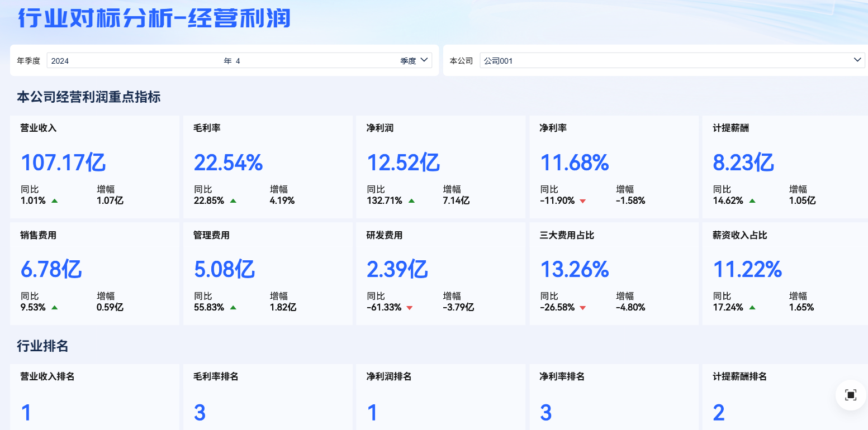
Task: Click the -4.80% increase value
Action: click(x=631, y=307)
